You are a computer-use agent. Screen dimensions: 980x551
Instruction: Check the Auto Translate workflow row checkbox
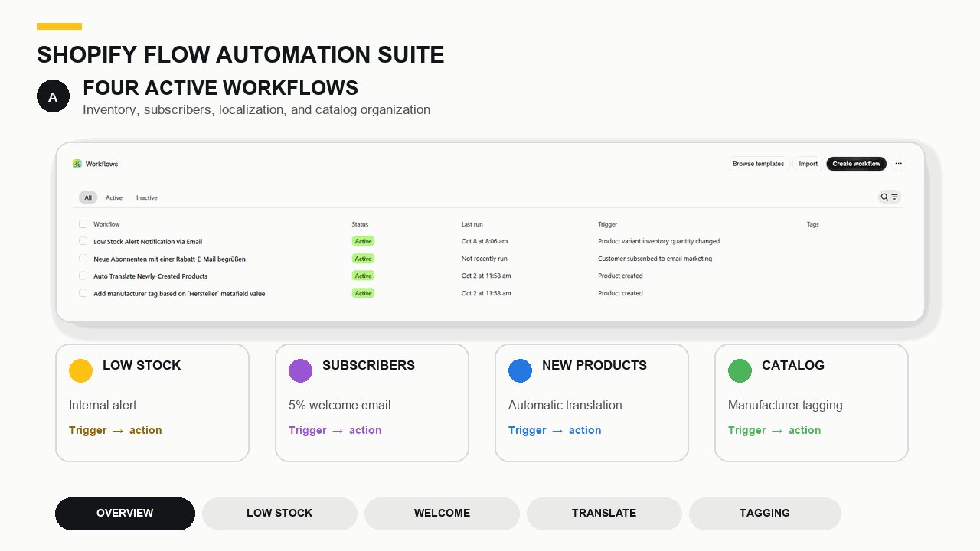tap(83, 275)
